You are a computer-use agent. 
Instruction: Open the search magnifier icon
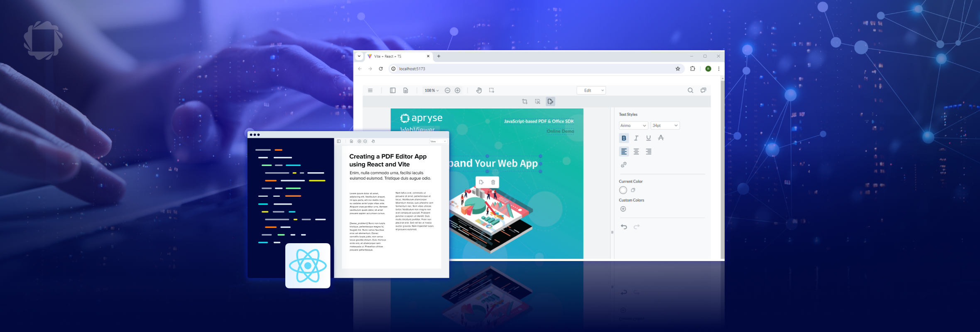[690, 90]
